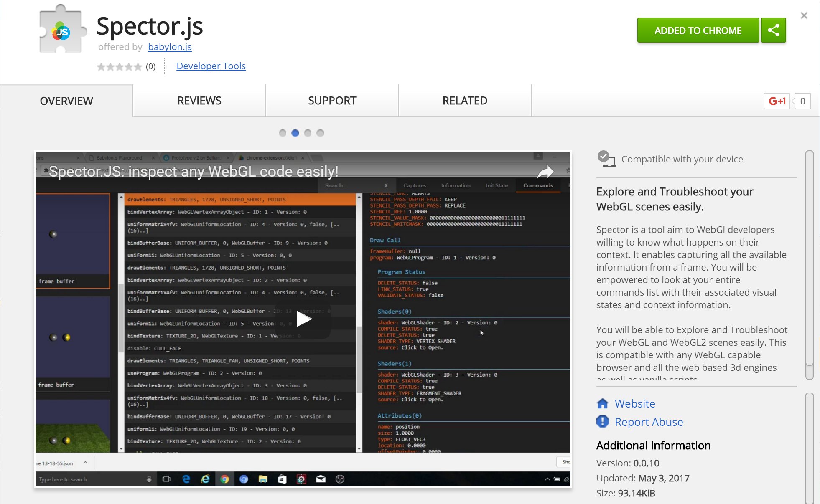Click the 'Size: 93.14KiB' line
This screenshot has width=820, height=504.
[626, 493]
